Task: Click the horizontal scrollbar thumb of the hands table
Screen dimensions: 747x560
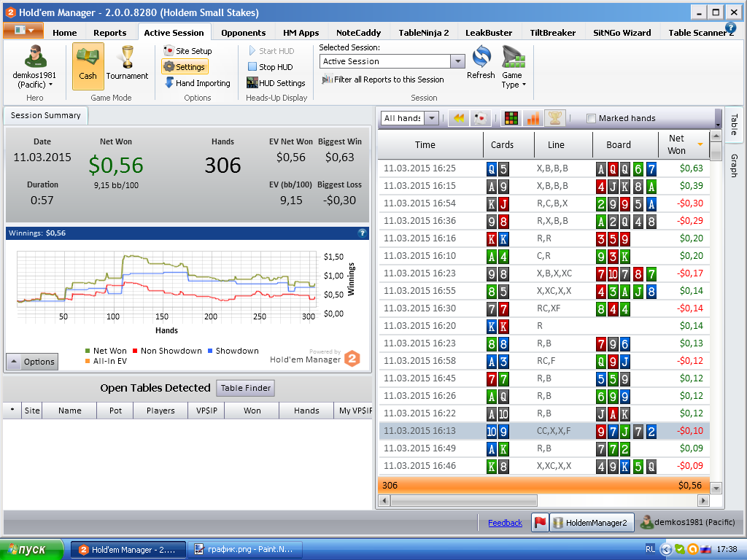Action: 464,500
